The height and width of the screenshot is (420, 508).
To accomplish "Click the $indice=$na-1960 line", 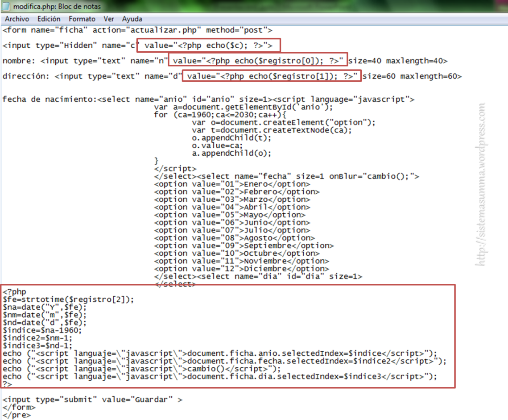I will (x=42, y=330).
